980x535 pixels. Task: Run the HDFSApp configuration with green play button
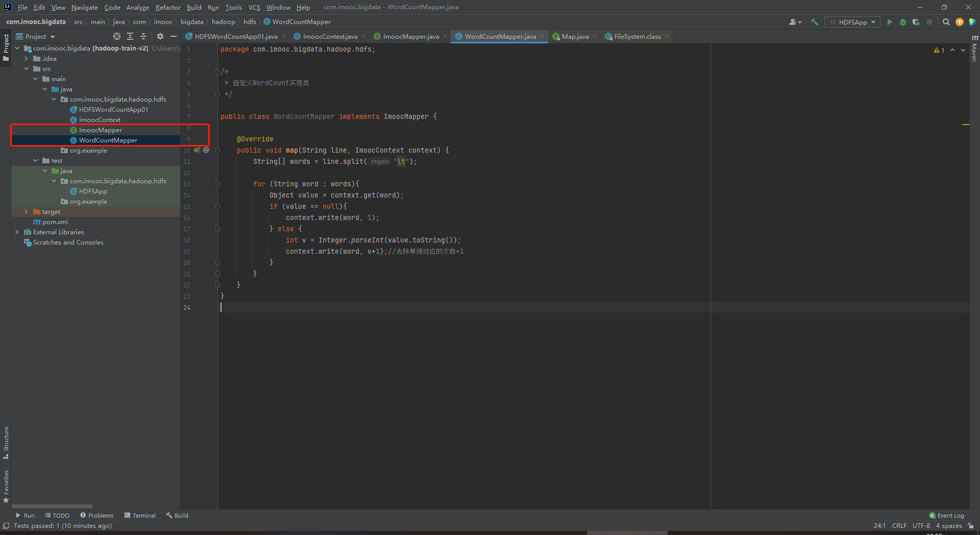tap(890, 22)
